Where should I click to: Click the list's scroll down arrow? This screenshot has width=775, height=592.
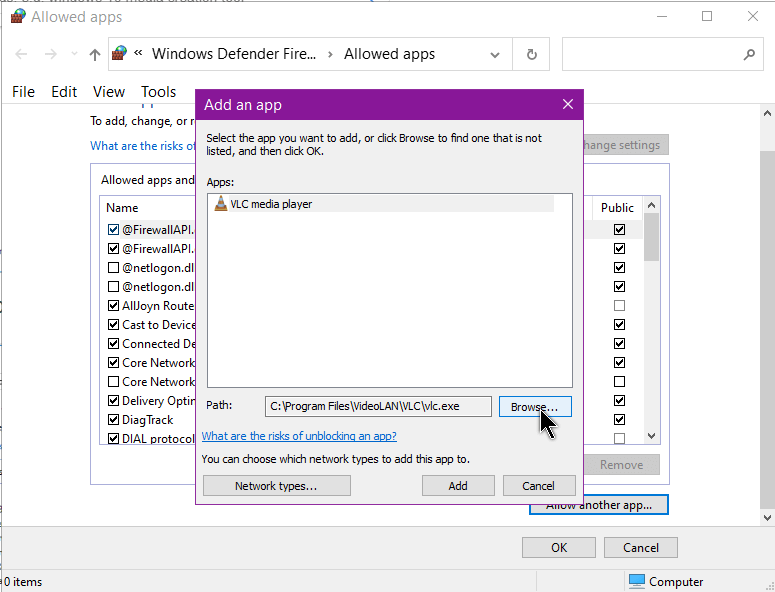point(651,436)
